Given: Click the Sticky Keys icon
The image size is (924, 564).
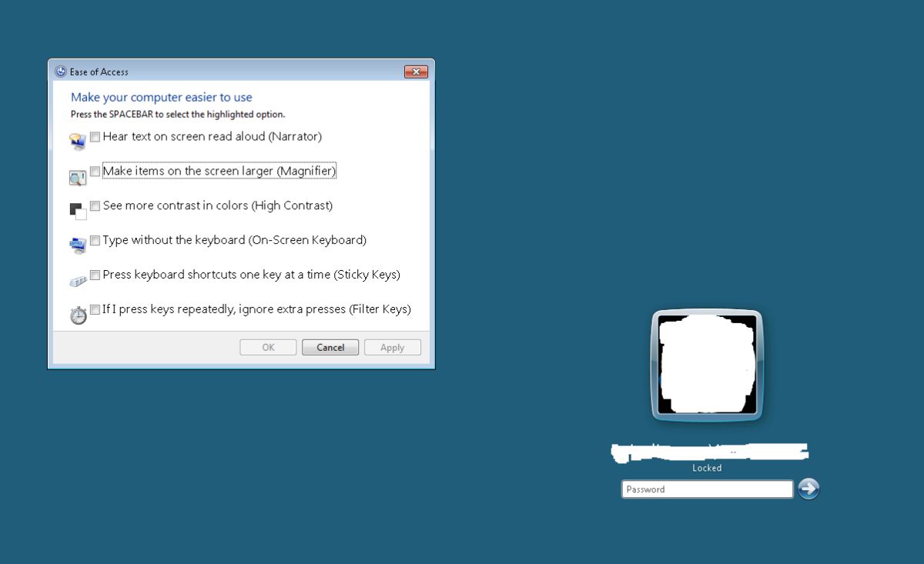Looking at the screenshot, I should pyautogui.click(x=78, y=282).
